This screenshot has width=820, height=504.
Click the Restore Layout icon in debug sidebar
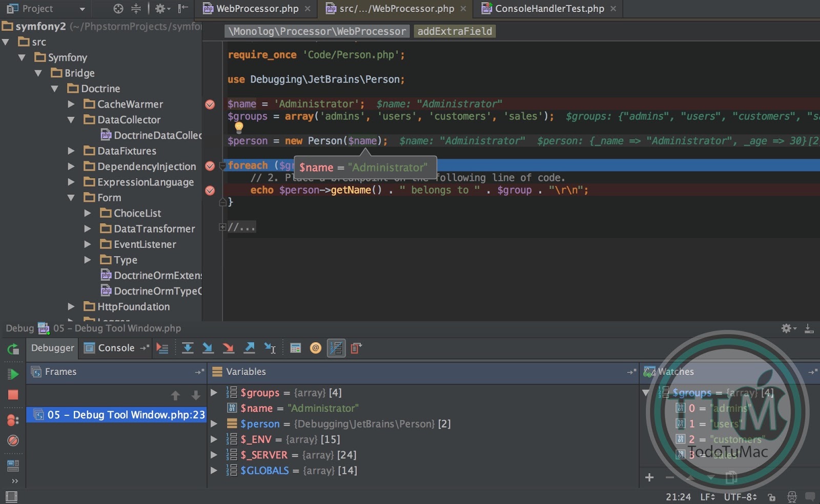(13, 466)
